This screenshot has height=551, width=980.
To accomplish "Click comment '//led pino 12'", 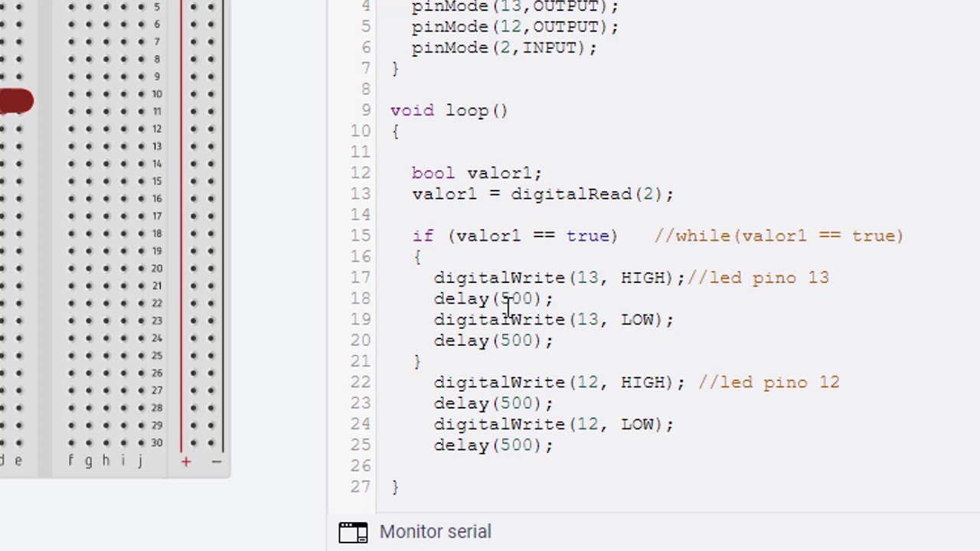I will 769,382.
